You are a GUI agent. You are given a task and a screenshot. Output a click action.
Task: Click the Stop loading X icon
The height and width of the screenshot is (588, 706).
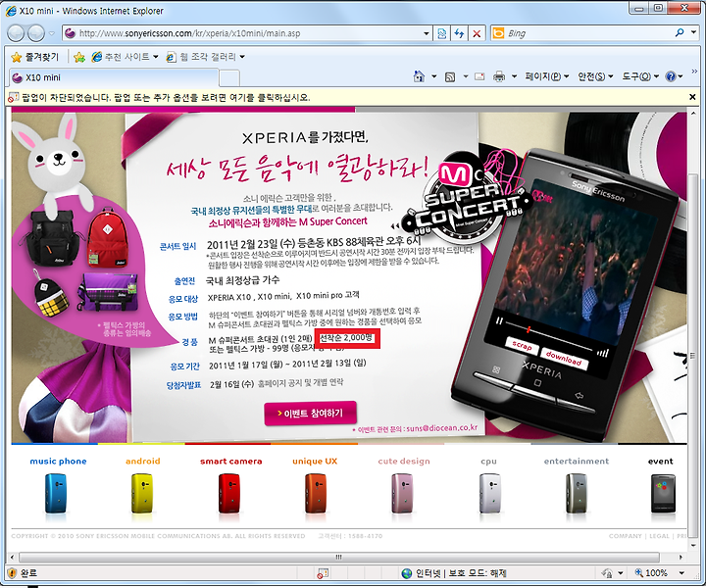(477, 33)
